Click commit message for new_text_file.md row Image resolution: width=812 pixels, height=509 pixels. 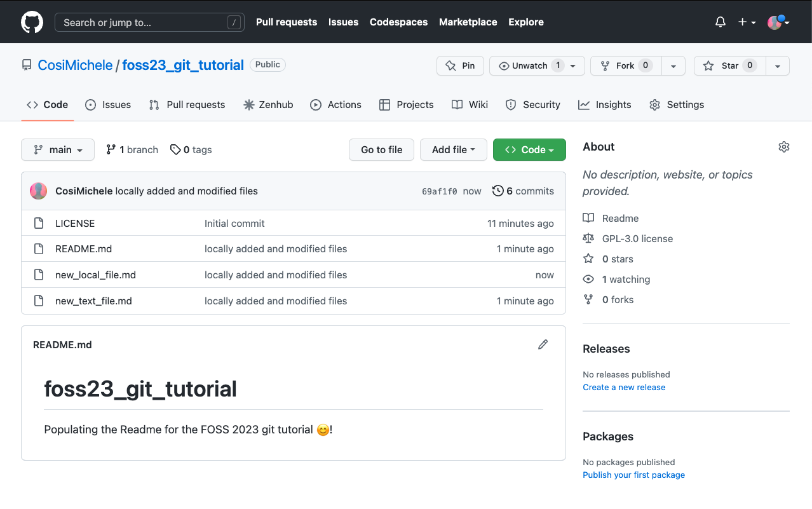tap(276, 301)
